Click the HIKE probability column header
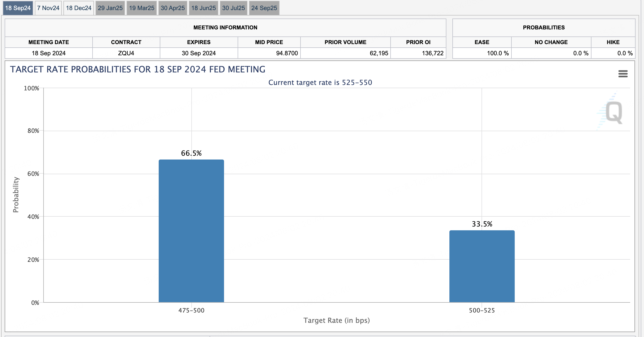This screenshot has width=644, height=337. click(x=613, y=42)
